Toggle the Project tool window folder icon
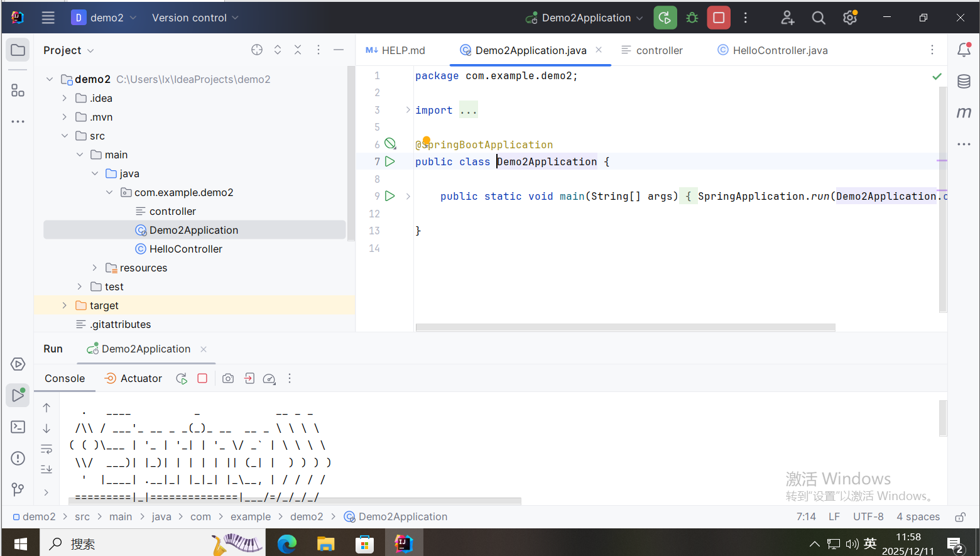 pyautogui.click(x=18, y=50)
